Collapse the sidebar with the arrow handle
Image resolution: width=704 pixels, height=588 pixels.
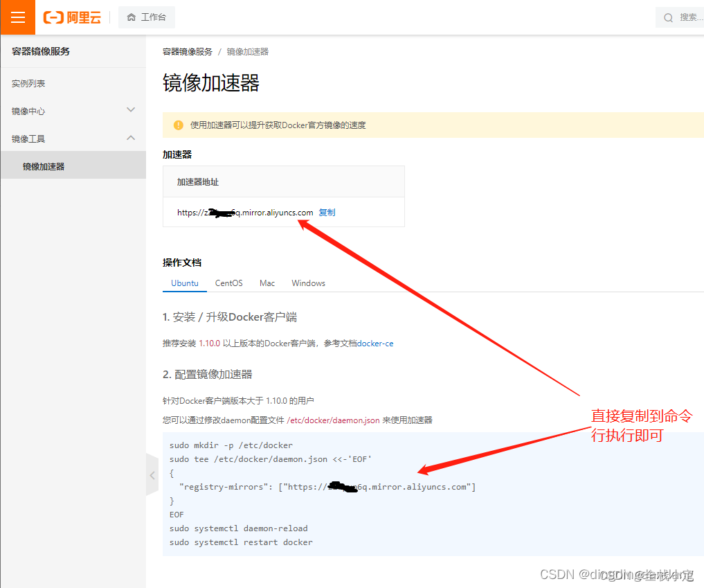[x=152, y=475]
